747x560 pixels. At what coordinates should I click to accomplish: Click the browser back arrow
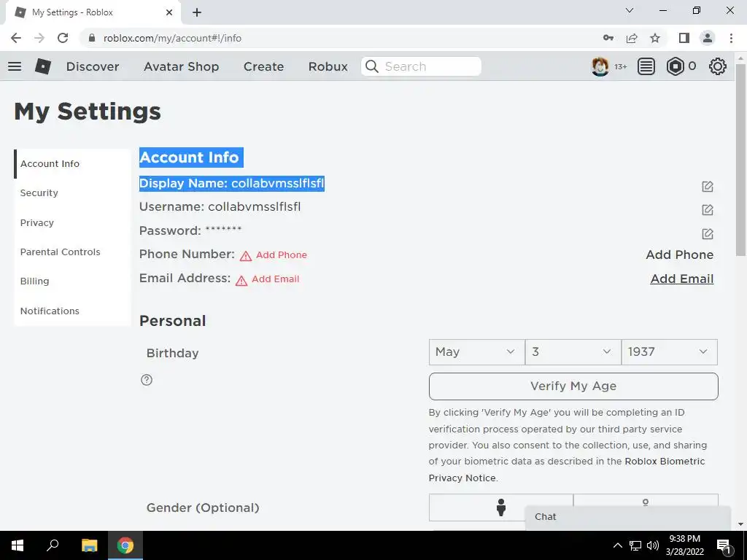click(x=16, y=38)
